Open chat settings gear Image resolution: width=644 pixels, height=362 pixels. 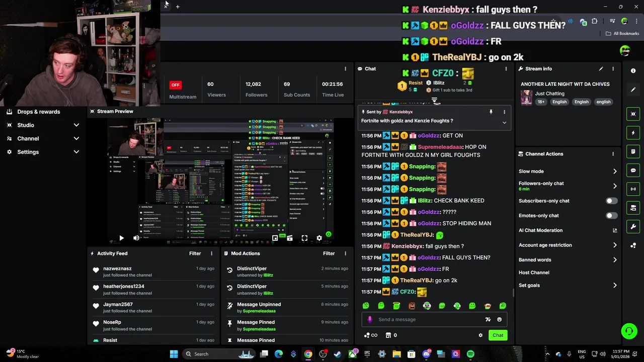(480, 335)
